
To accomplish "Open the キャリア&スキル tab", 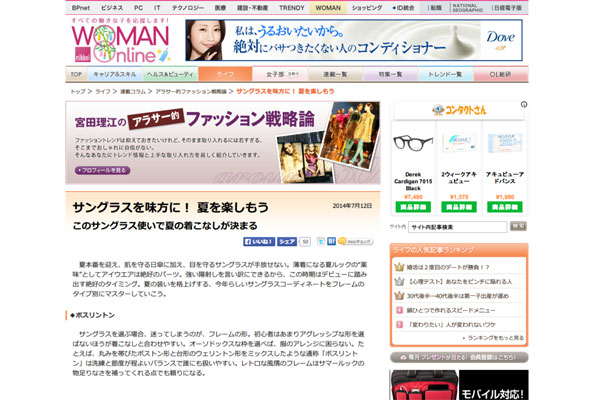I will 115,74.
